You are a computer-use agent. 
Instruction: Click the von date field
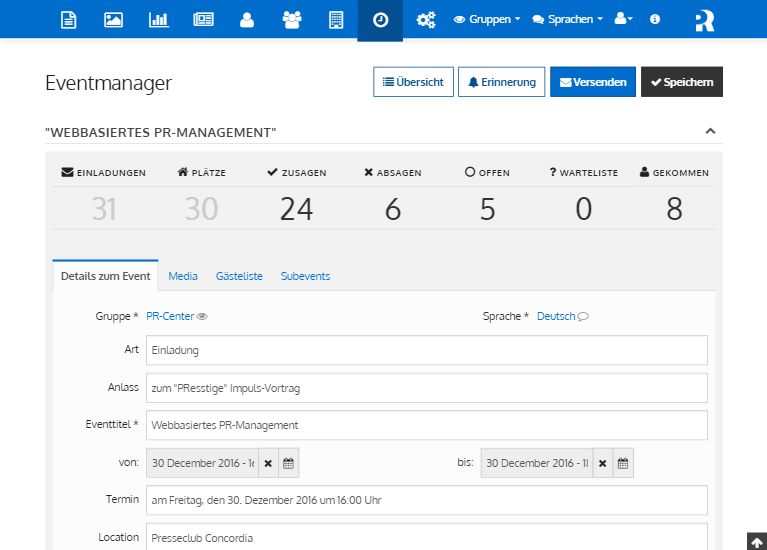coord(203,463)
